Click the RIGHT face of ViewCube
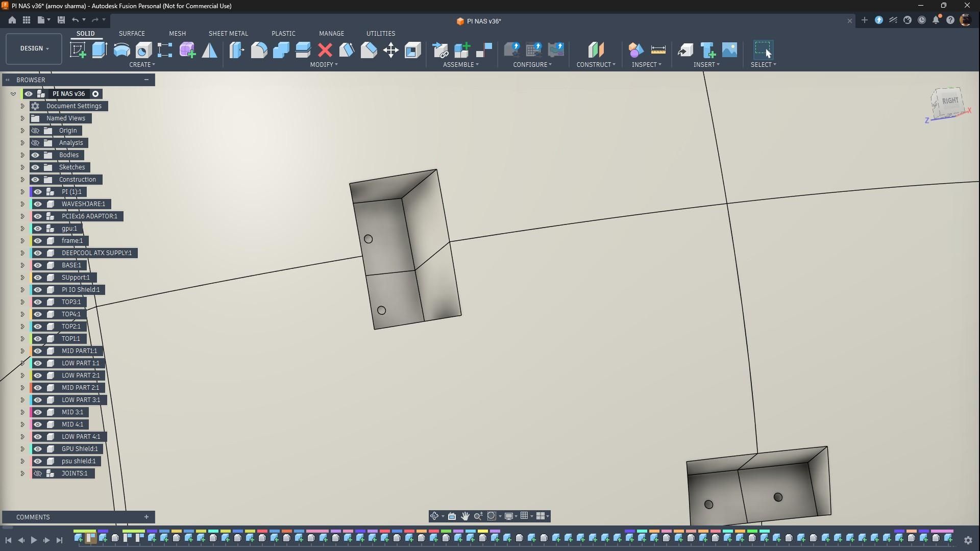This screenshot has width=980, height=551. 950,101
